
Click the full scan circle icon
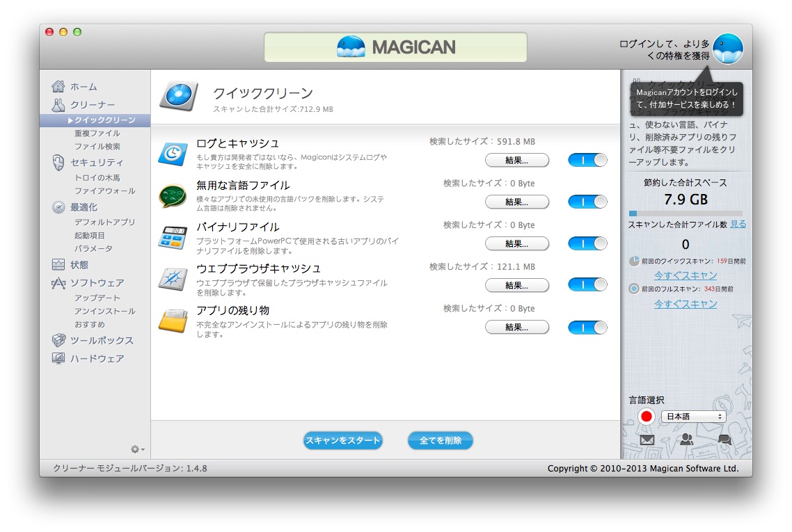point(635,289)
